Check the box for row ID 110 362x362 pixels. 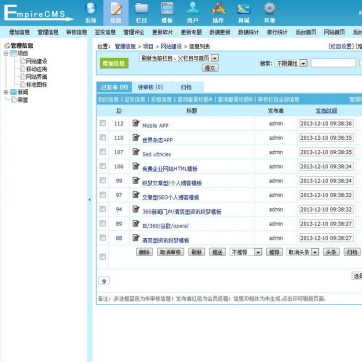103,137
